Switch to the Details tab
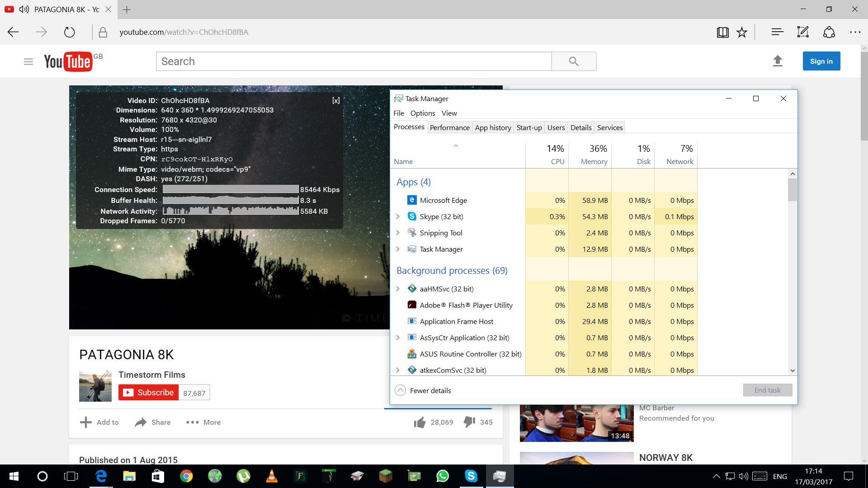 [581, 127]
